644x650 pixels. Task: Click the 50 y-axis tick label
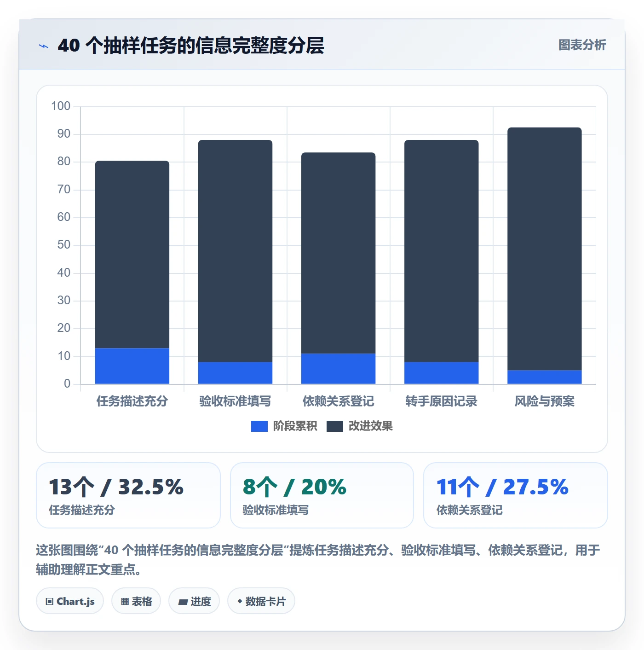[x=64, y=245]
